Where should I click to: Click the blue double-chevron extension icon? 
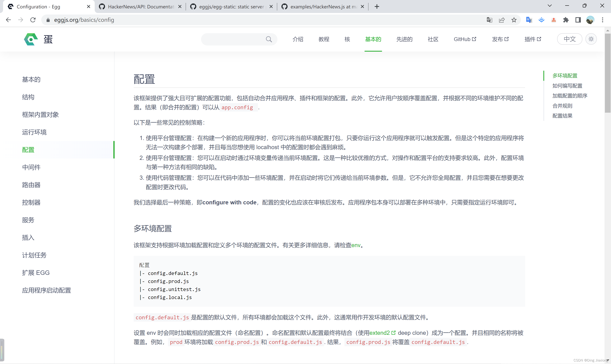(541, 20)
